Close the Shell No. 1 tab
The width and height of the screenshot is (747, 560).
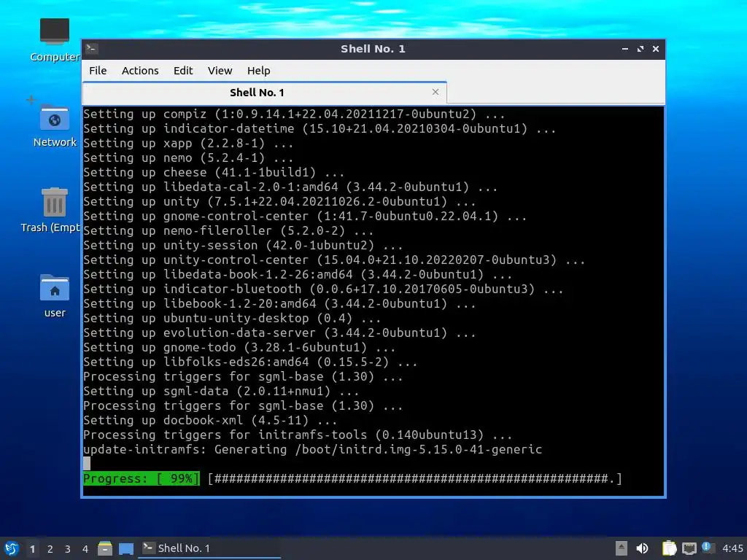point(435,92)
